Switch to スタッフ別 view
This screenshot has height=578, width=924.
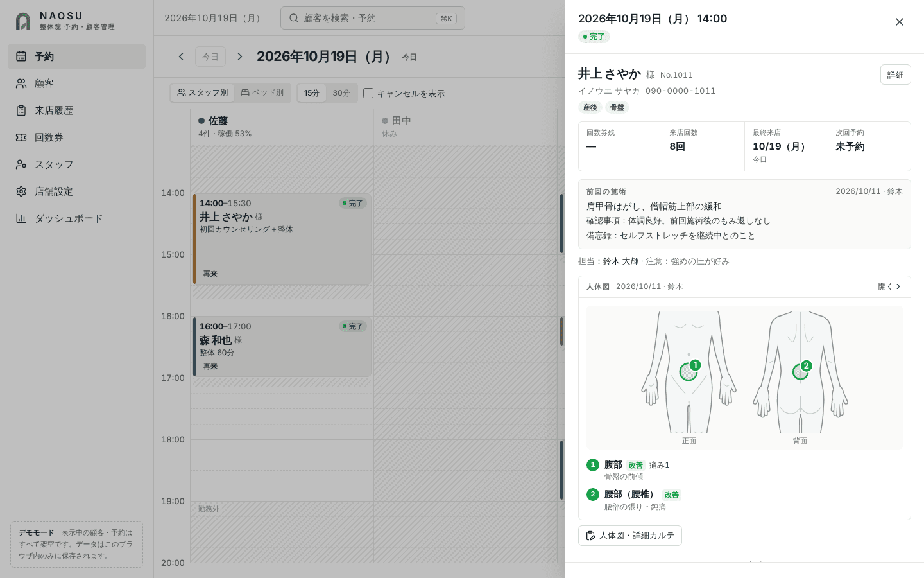(x=203, y=92)
